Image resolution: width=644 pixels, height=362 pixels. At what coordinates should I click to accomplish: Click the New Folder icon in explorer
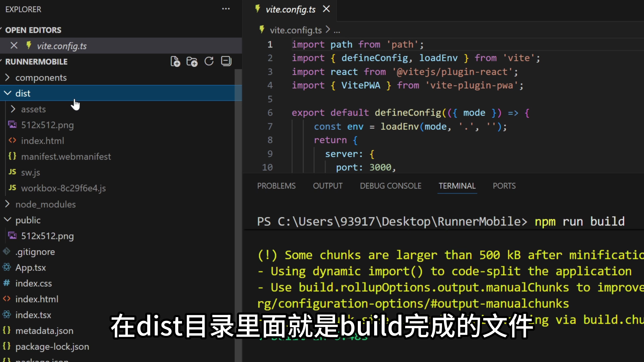(x=192, y=62)
